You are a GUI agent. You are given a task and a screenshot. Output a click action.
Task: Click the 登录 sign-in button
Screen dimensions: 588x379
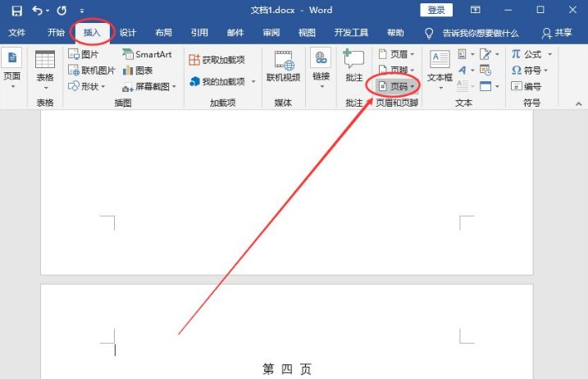[436, 10]
